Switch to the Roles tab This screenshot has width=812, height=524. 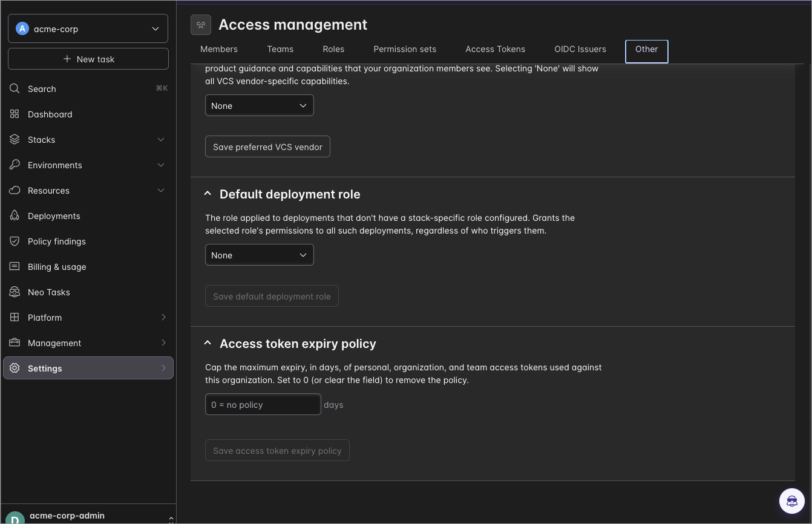[x=333, y=49]
